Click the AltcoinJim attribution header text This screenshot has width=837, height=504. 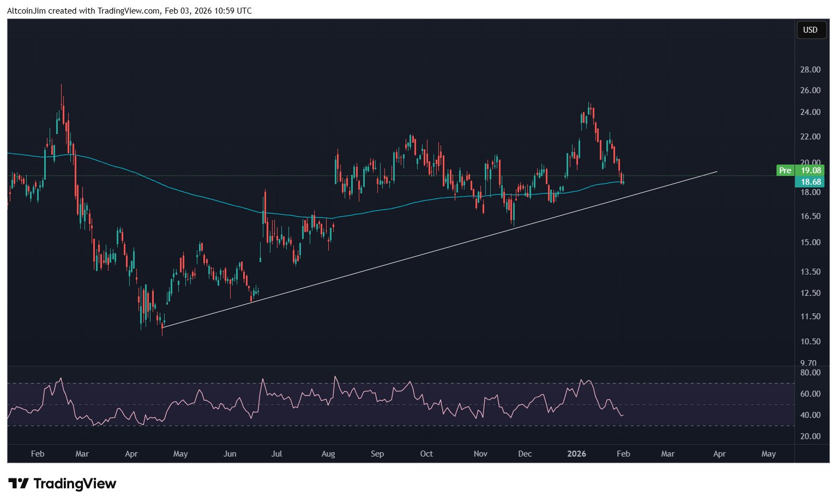[x=129, y=10]
